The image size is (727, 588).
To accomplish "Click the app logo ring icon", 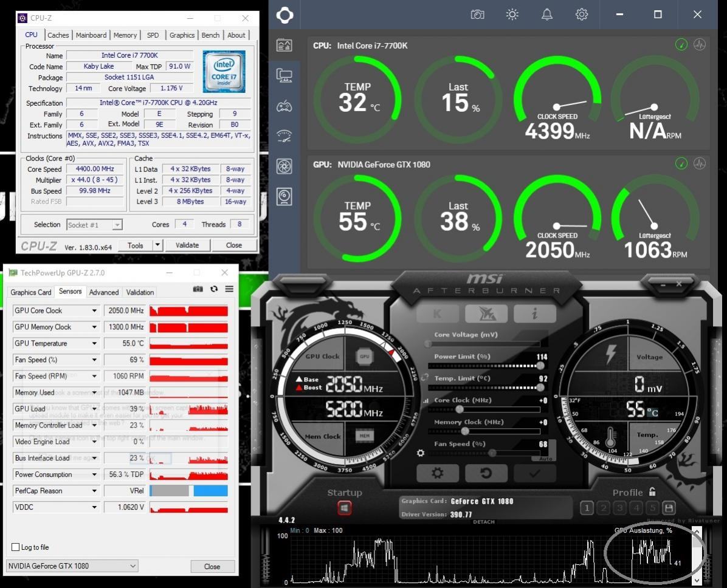I will coord(284,15).
